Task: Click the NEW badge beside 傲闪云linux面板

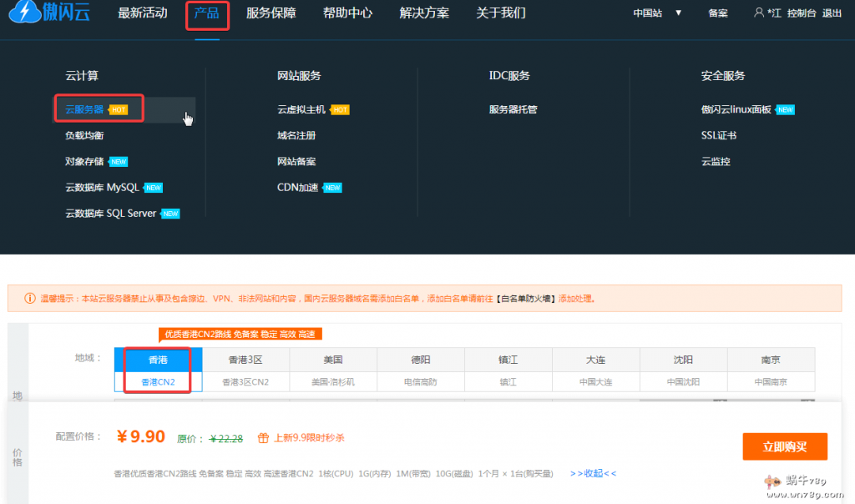Action: (x=784, y=108)
